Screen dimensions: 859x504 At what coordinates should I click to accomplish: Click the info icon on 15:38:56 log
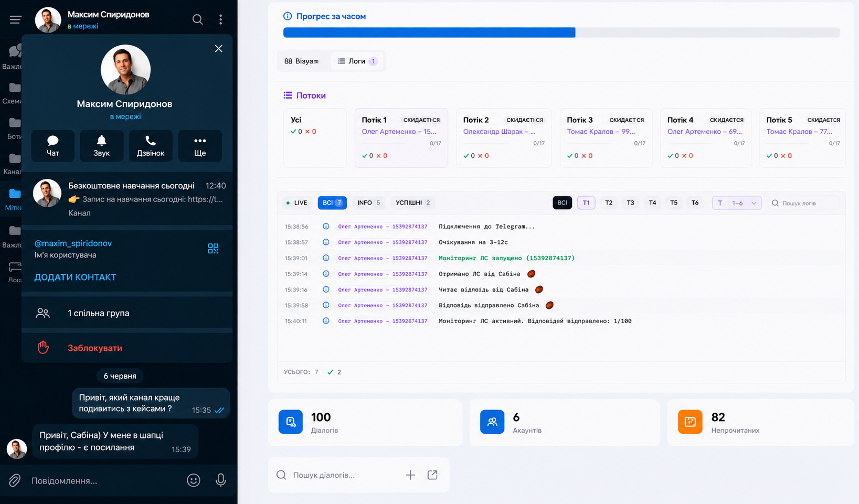[326, 227]
